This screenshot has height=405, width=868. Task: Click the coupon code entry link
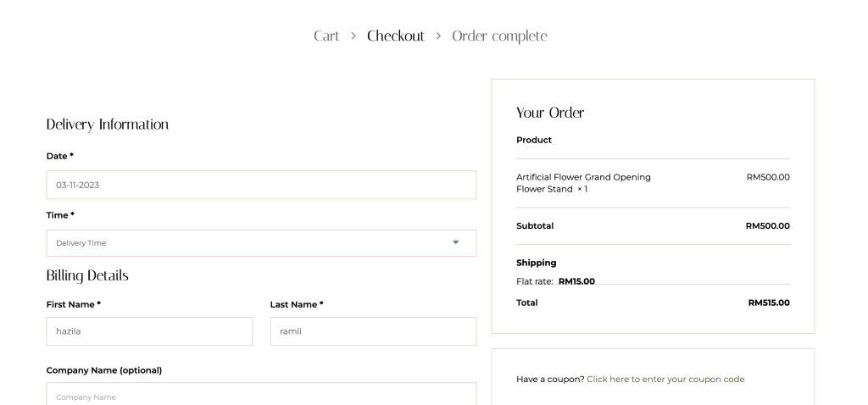click(665, 379)
